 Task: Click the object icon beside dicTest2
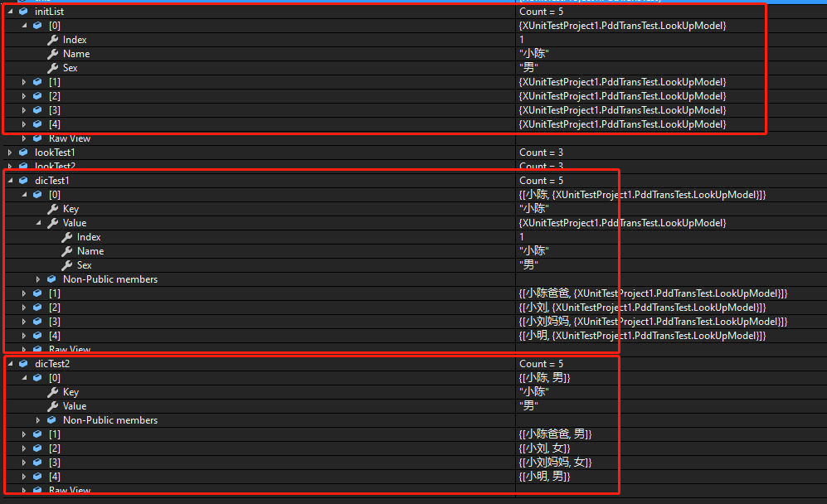22,363
